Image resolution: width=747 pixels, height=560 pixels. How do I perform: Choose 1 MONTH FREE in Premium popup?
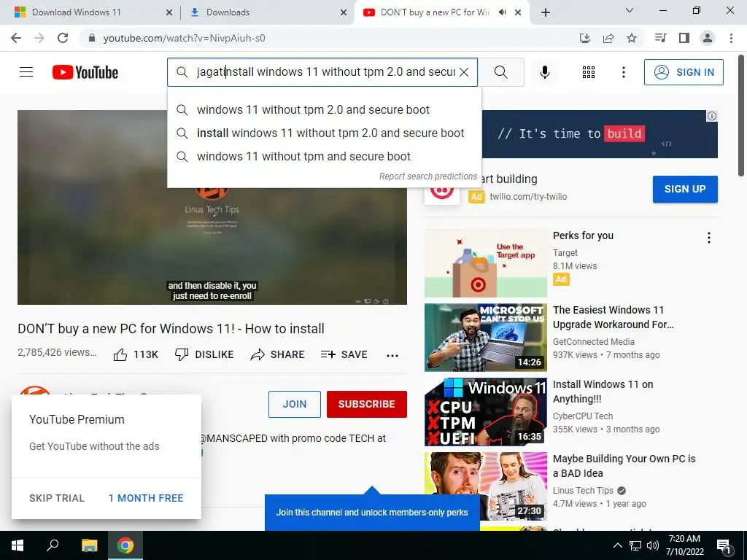tap(146, 498)
